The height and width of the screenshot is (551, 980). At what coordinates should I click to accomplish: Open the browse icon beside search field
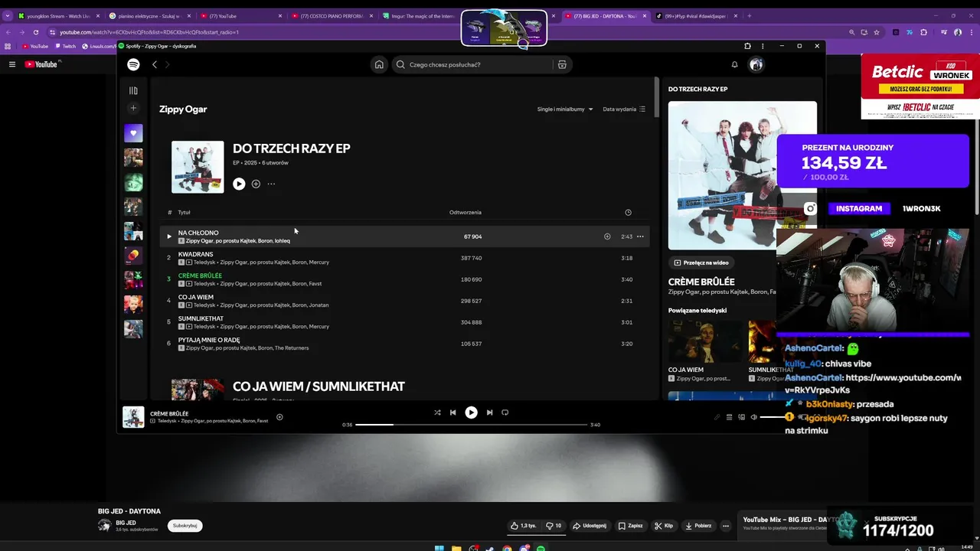[x=562, y=65]
